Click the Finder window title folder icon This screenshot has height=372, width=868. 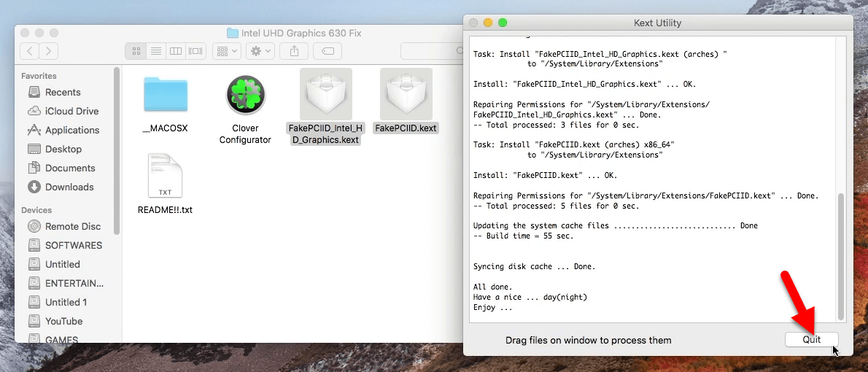(233, 34)
